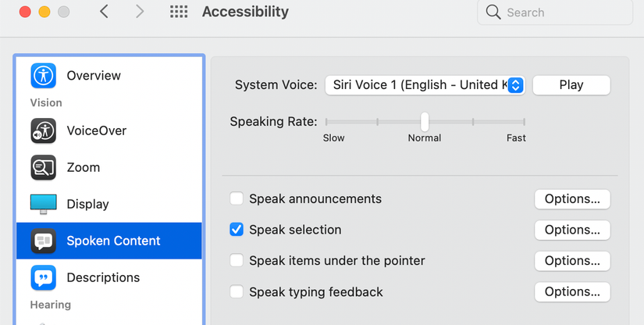Enable Speak items under the pointer

(x=237, y=260)
